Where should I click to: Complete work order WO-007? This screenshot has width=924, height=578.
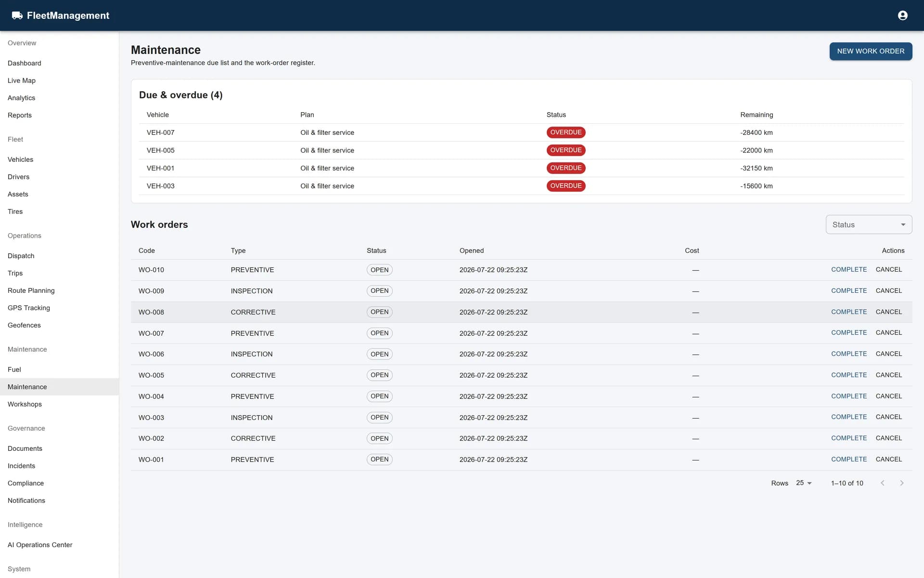849,333
